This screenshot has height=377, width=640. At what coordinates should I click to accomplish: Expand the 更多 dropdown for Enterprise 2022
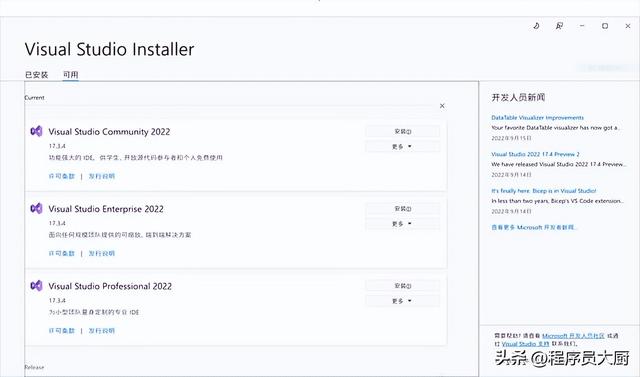pos(402,224)
